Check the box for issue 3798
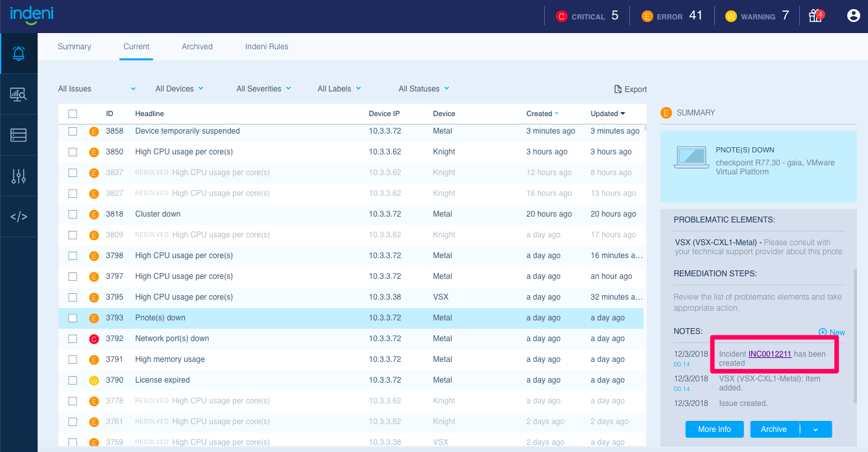 click(x=73, y=256)
